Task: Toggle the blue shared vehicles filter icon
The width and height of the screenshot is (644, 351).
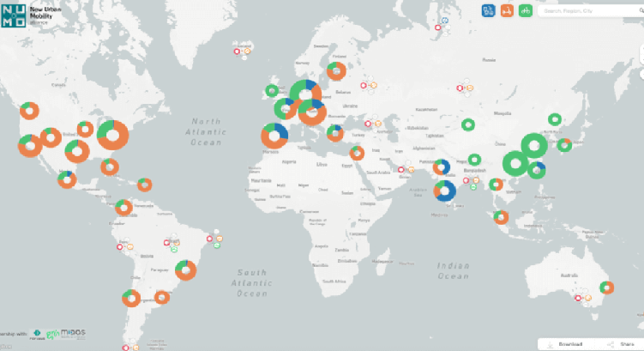Action: click(x=488, y=11)
